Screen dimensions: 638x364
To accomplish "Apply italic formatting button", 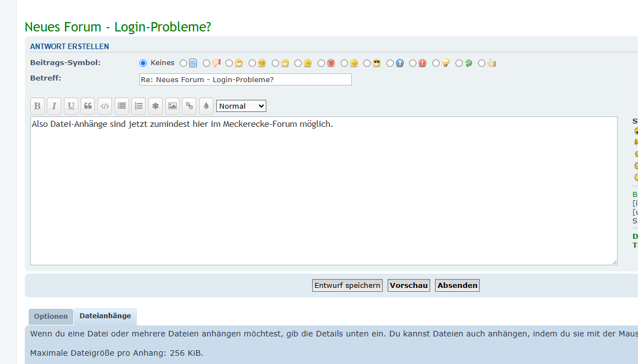I will [54, 106].
